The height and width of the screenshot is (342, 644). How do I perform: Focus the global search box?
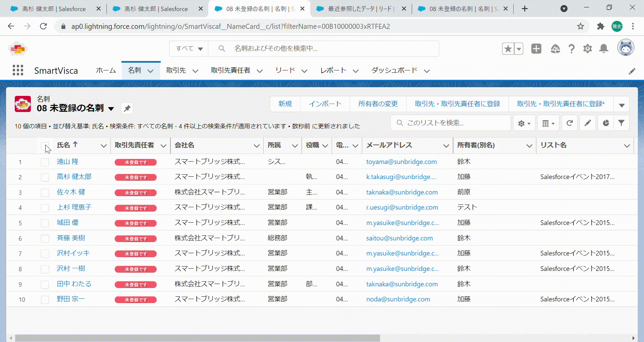[x=324, y=49]
